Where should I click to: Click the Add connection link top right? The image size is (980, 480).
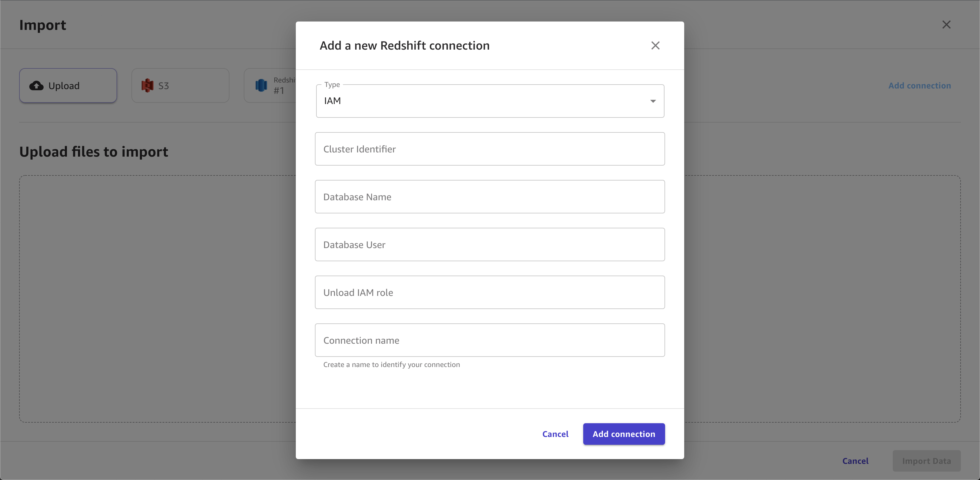tap(920, 85)
